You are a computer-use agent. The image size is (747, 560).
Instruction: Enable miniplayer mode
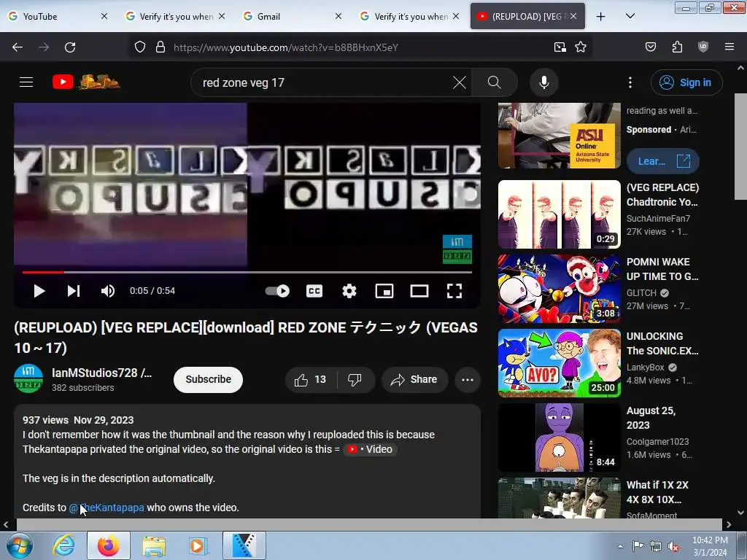tap(384, 291)
